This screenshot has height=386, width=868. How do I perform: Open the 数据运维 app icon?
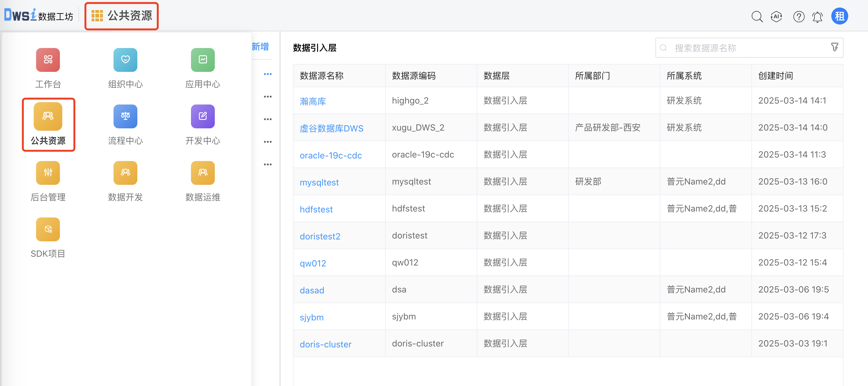(202, 173)
